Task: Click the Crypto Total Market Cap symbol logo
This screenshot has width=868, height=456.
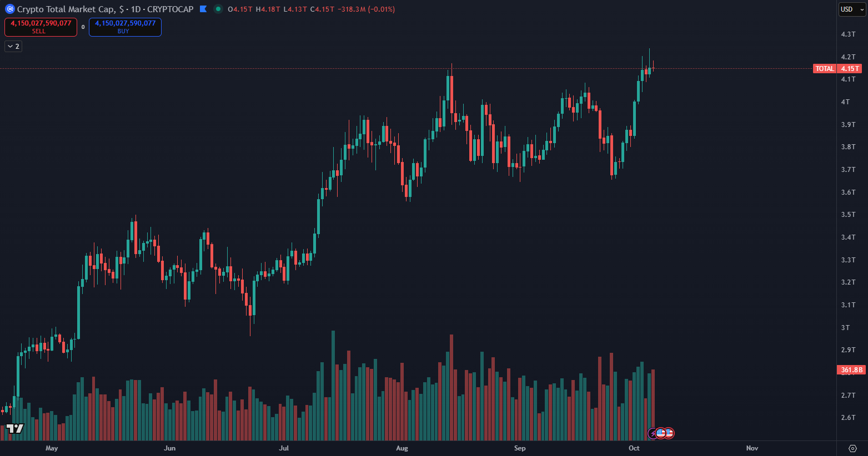Action: pos(9,9)
